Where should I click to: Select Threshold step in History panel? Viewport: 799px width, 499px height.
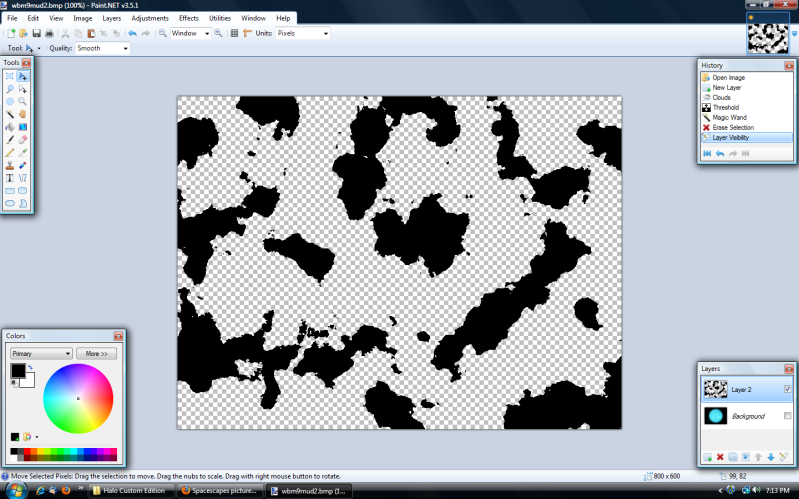pyautogui.click(x=726, y=107)
